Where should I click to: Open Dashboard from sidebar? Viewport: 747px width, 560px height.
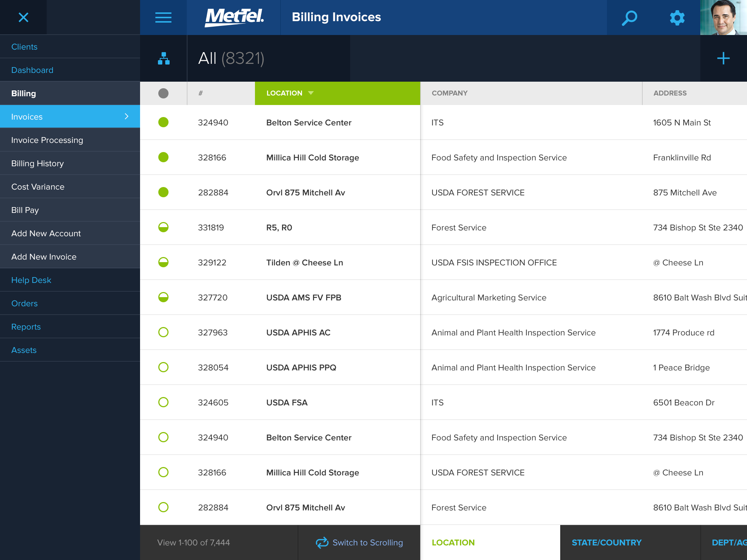32,70
